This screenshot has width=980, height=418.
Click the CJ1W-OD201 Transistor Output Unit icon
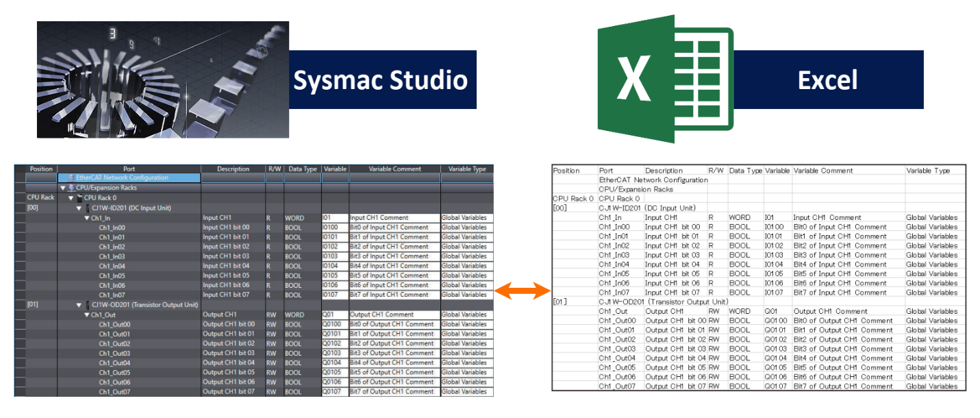pos(86,304)
